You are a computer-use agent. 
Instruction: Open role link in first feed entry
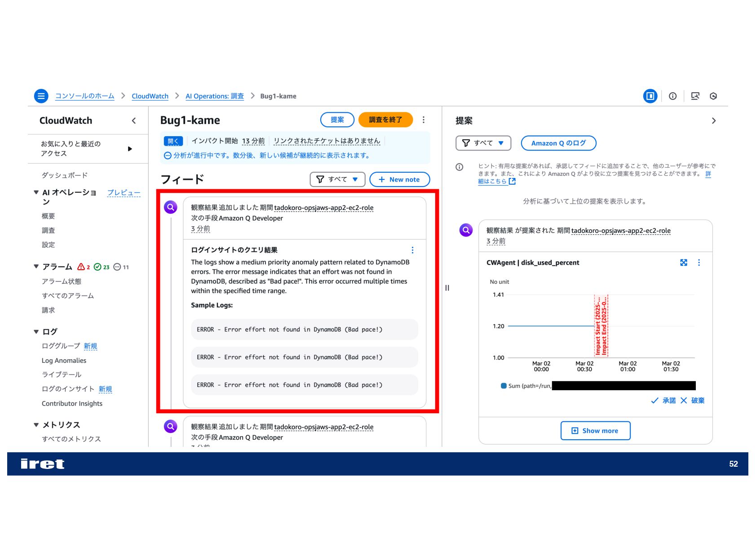(323, 208)
